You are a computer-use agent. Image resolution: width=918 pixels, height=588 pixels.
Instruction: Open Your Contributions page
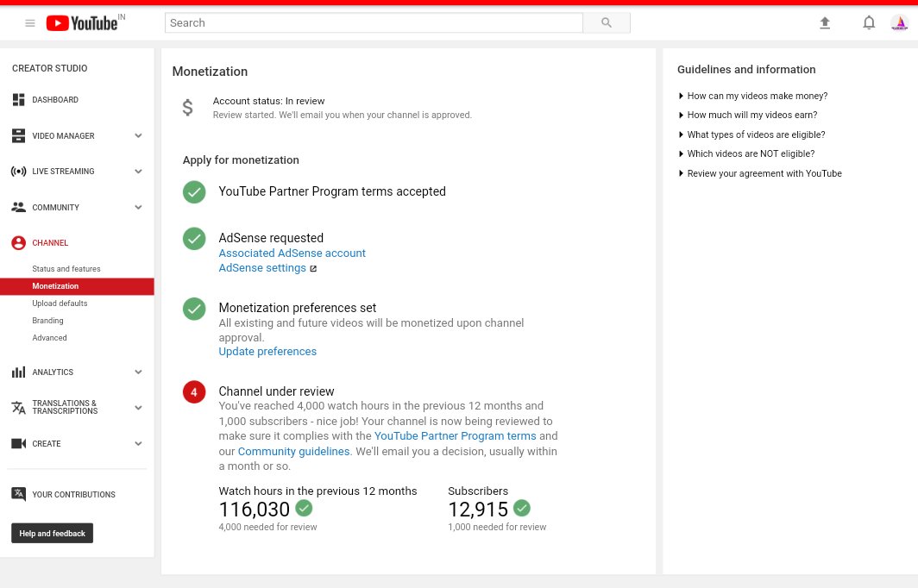click(74, 494)
